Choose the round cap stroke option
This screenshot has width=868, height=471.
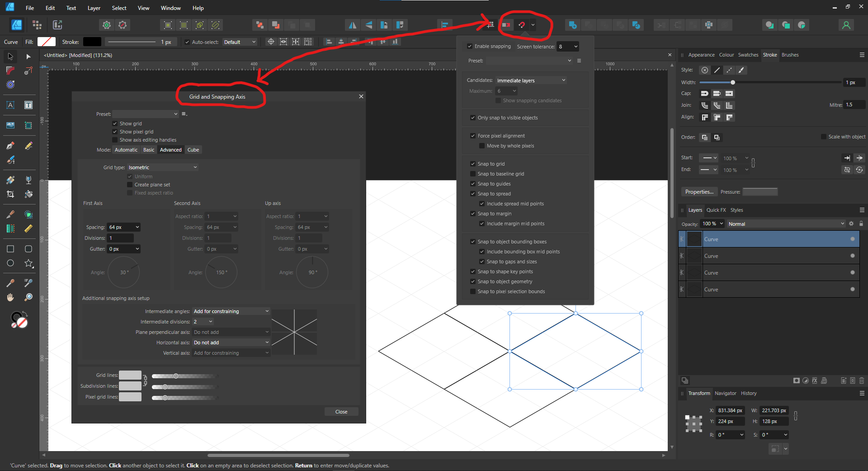704,94
